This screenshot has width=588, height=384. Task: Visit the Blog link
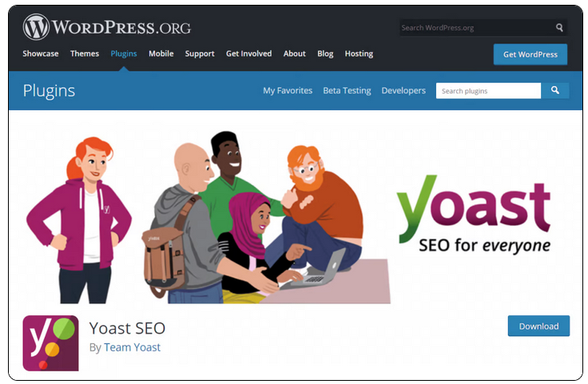point(325,53)
